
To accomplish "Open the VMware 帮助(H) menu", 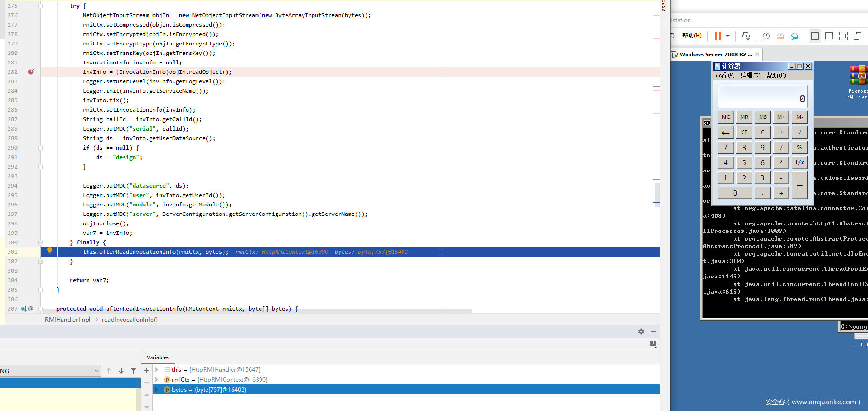I will point(691,36).
